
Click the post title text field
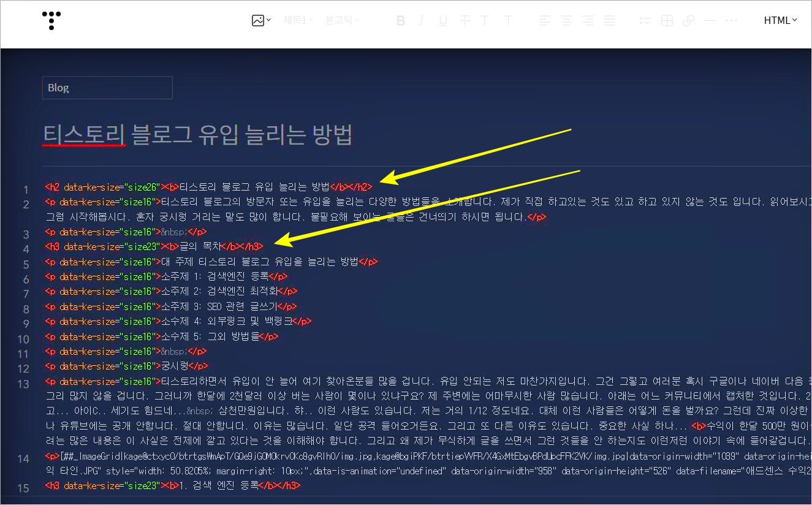pos(197,135)
